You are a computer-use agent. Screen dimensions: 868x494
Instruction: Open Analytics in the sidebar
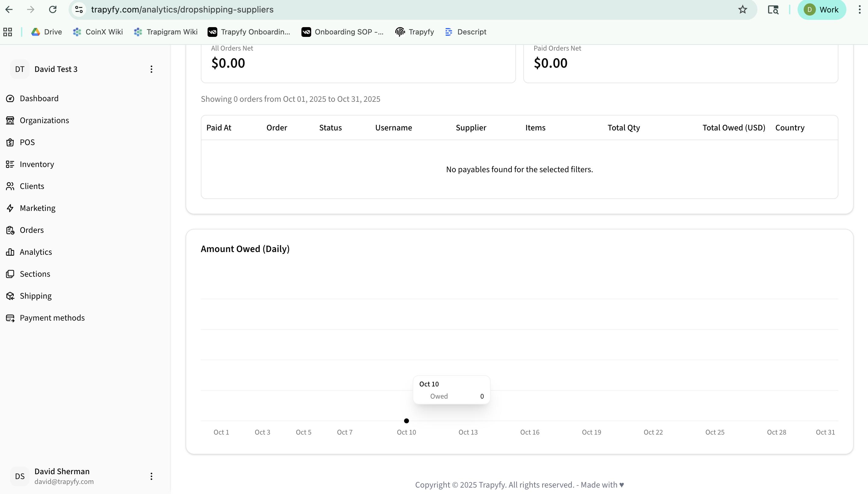[36, 252]
